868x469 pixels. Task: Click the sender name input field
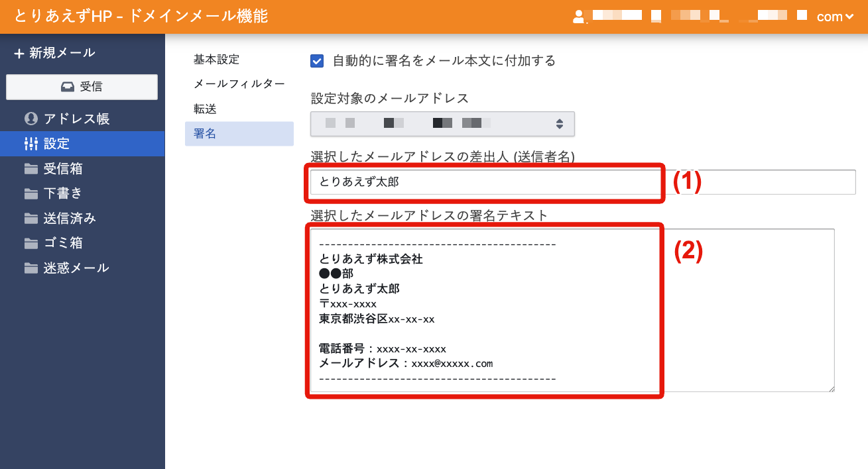[583, 182]
